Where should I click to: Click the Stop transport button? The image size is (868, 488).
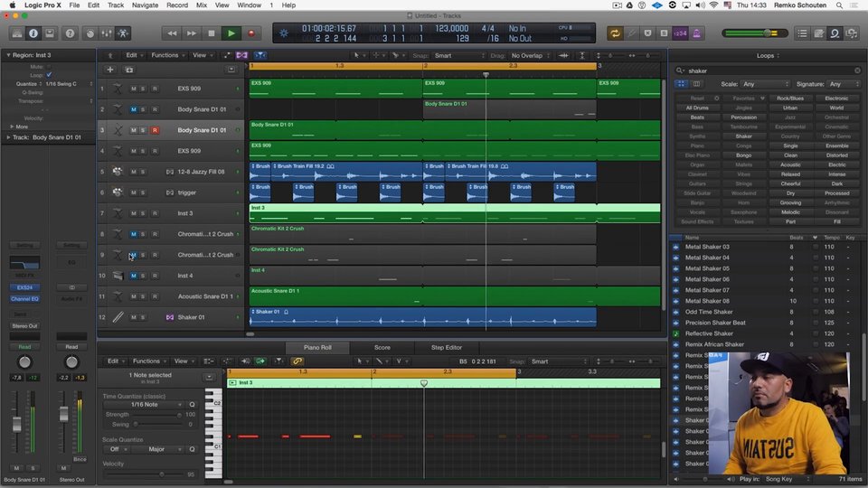pos(211,33)
